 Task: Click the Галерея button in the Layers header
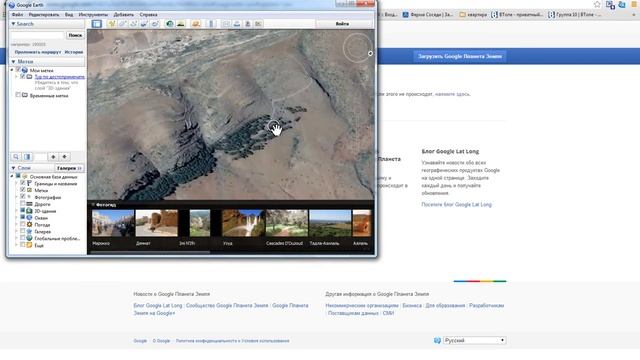click(69, 168)
